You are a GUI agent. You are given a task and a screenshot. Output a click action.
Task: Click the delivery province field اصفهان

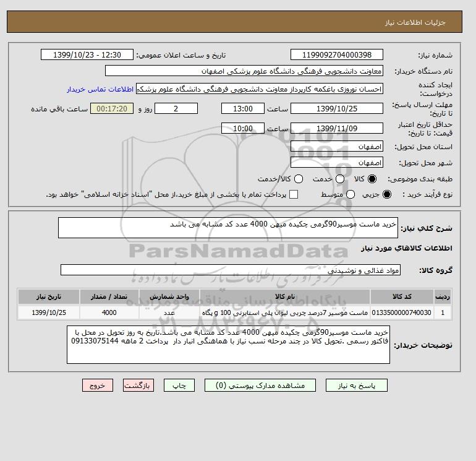(337, 147)
